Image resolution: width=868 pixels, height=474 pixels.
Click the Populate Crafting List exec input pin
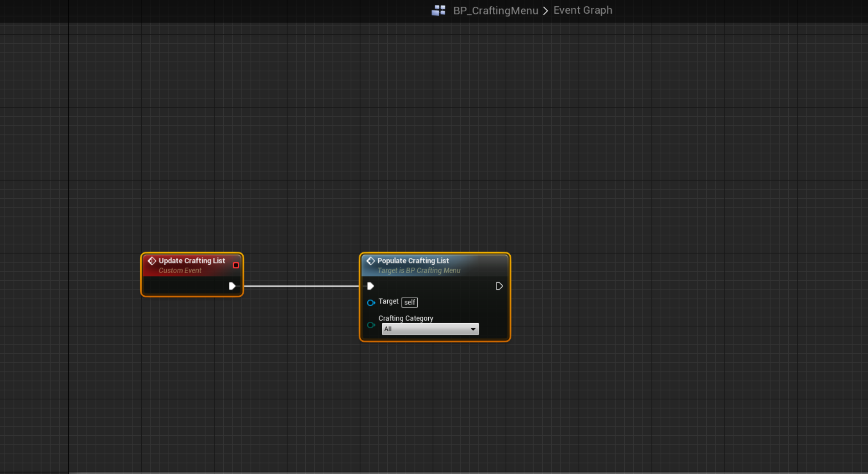point(370,286)
